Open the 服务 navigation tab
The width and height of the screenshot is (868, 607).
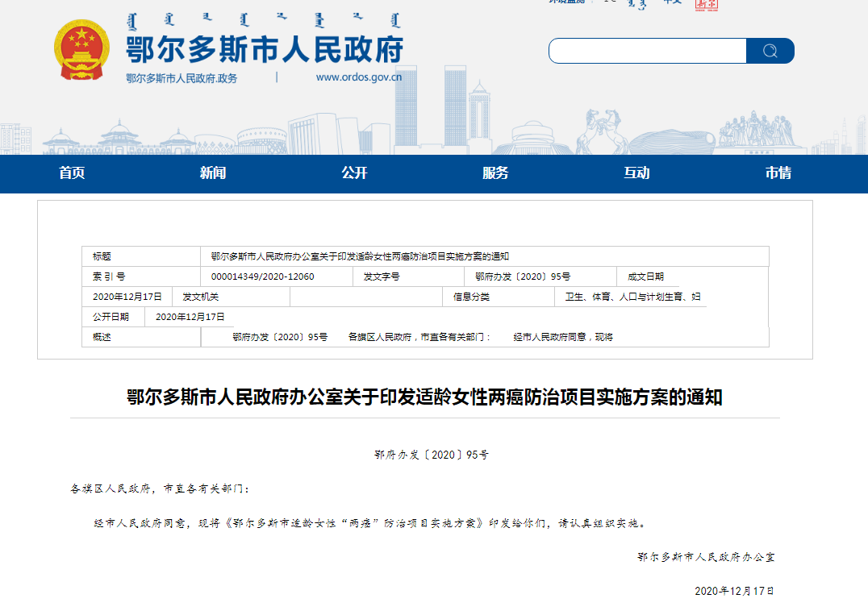(495, 173)
